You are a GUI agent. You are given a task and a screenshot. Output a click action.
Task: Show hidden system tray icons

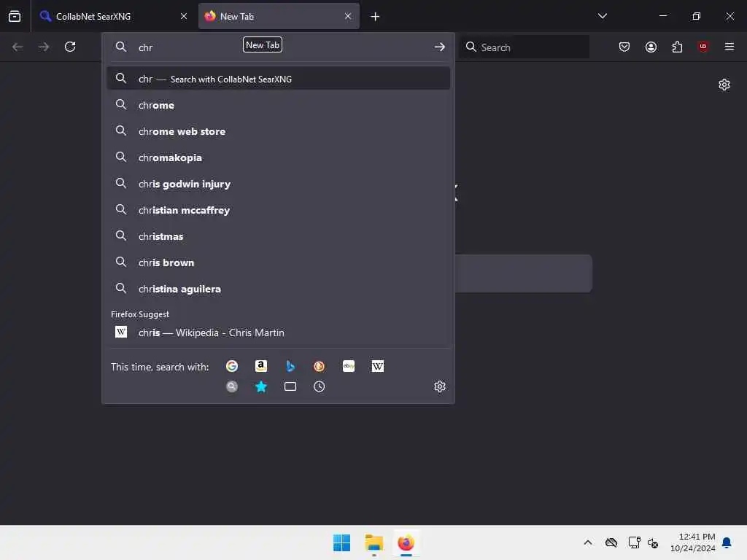coord(588,542)
